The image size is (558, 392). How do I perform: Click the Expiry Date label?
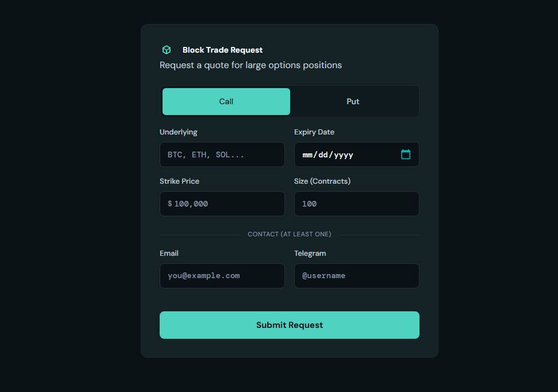tap(314, 132)
